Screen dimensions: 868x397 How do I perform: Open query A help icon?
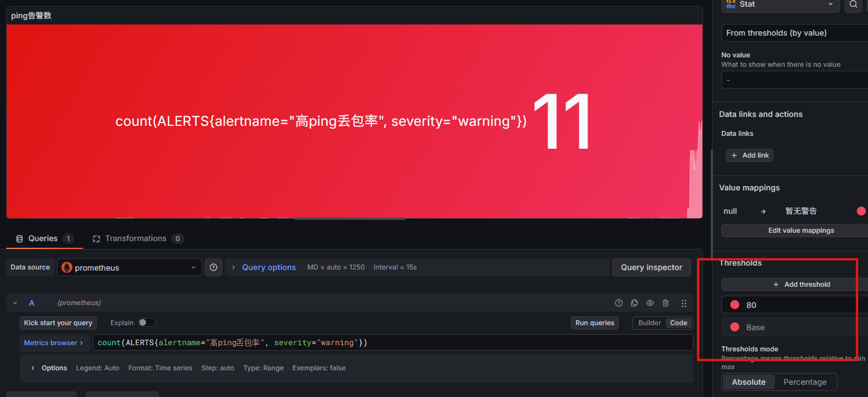618,303
